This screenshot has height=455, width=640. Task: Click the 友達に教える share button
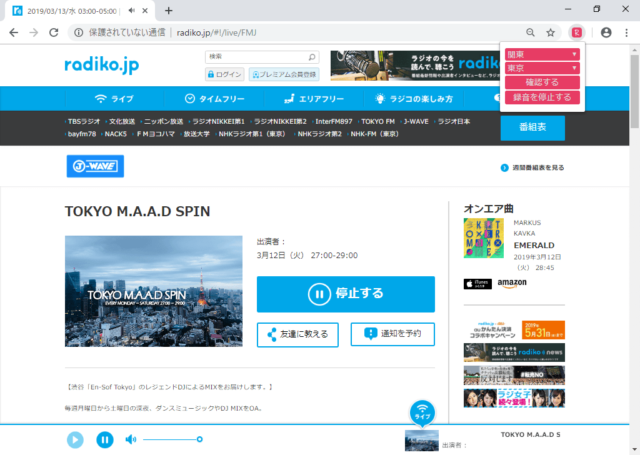298,335
